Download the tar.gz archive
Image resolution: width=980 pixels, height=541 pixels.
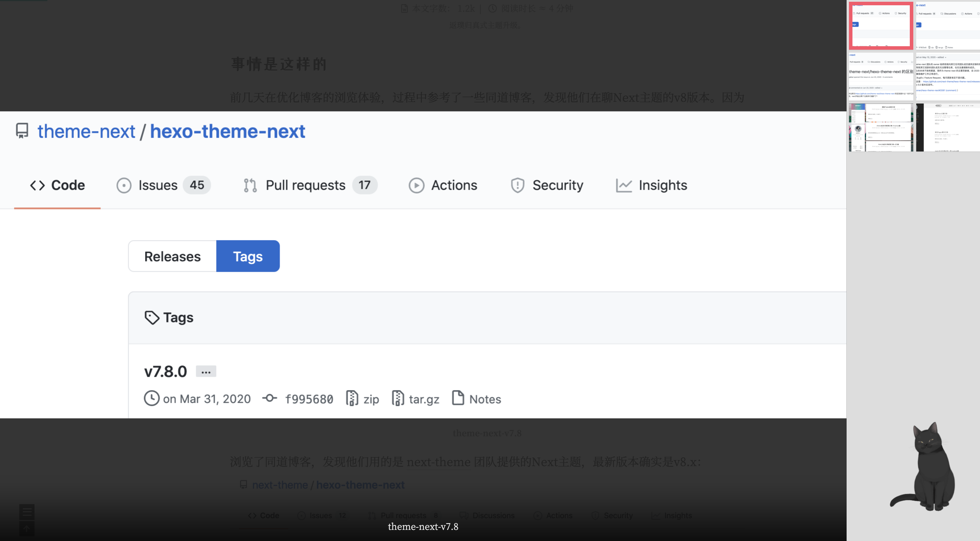[x=424, y=399]
